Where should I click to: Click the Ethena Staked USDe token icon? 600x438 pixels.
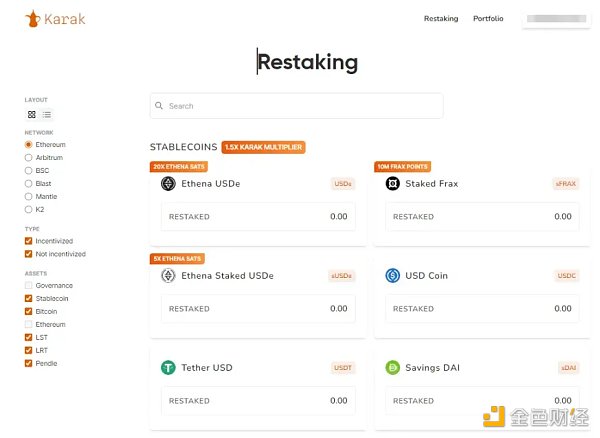click(x=168, y=276)
